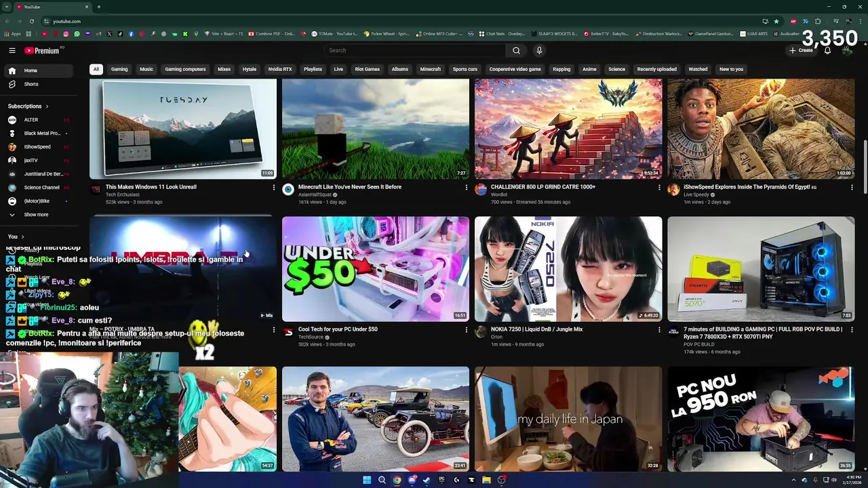Viewport: 868px width, 488px height.
Task: Open the notifications bell
Action: pyautogui.click(x=827, y=50)
